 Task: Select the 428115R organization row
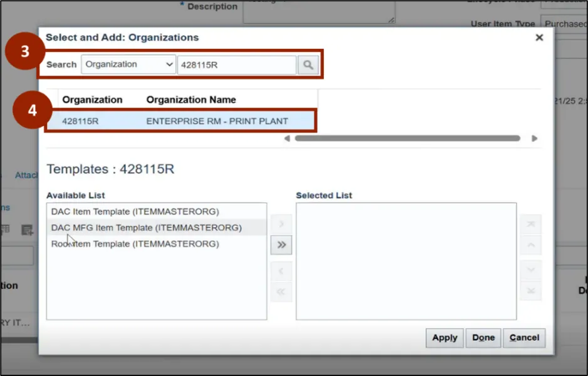point(182,121)
